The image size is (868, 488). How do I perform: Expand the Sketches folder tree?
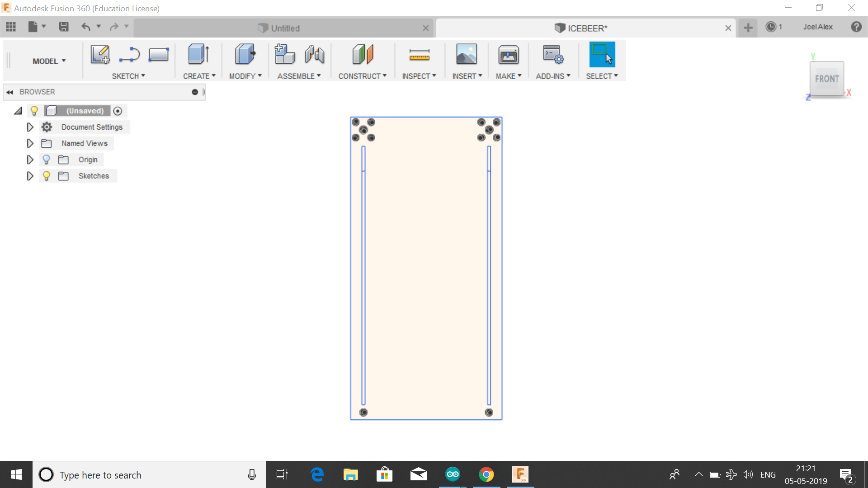point(30,176)
